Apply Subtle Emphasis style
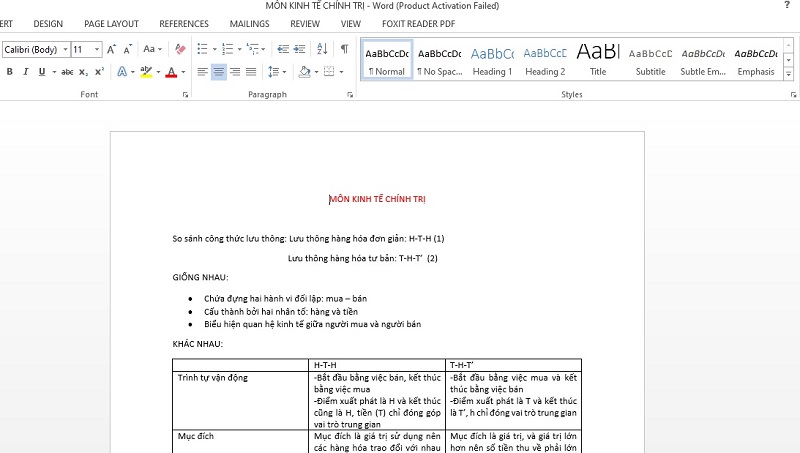This screenshot has width=800, height=453. tap(703, 60)
